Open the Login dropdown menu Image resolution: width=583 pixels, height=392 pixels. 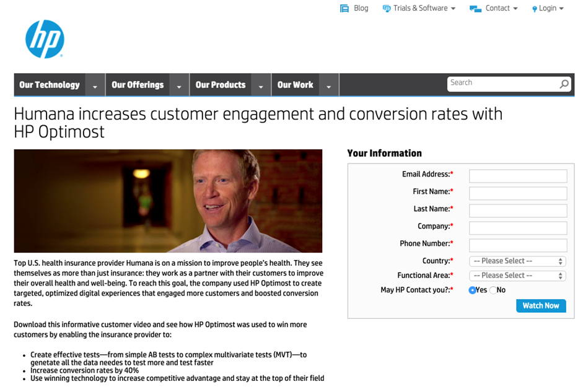pyautogui.click(x=551, y=8)
